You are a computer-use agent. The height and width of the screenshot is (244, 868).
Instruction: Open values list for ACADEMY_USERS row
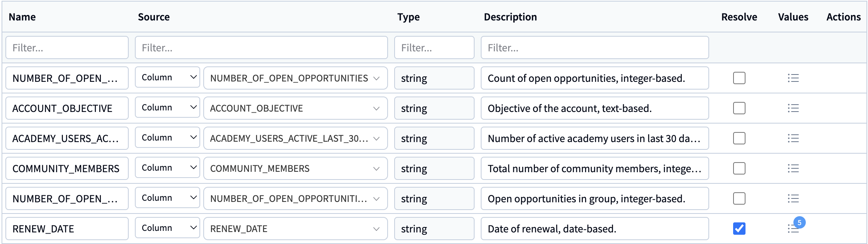coord(793,138)
